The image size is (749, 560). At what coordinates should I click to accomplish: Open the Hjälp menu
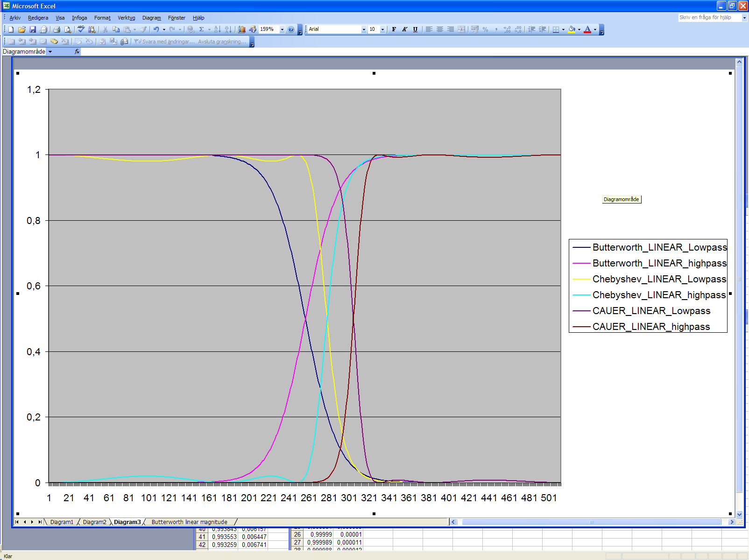(x=198, y=18)
